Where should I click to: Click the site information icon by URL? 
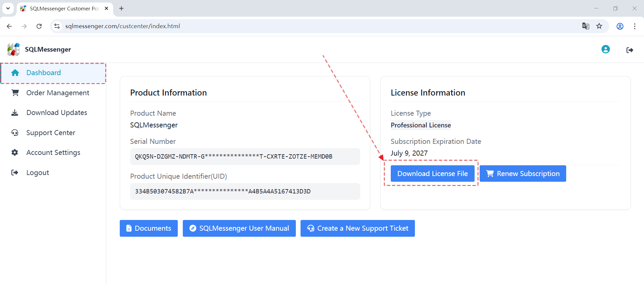tap(57, 26)
